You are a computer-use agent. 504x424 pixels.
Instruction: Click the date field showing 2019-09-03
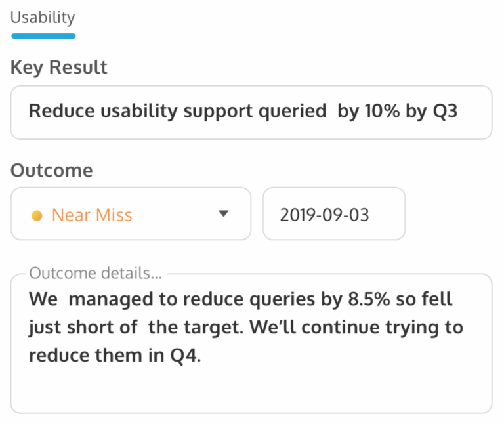coord(333,214)
